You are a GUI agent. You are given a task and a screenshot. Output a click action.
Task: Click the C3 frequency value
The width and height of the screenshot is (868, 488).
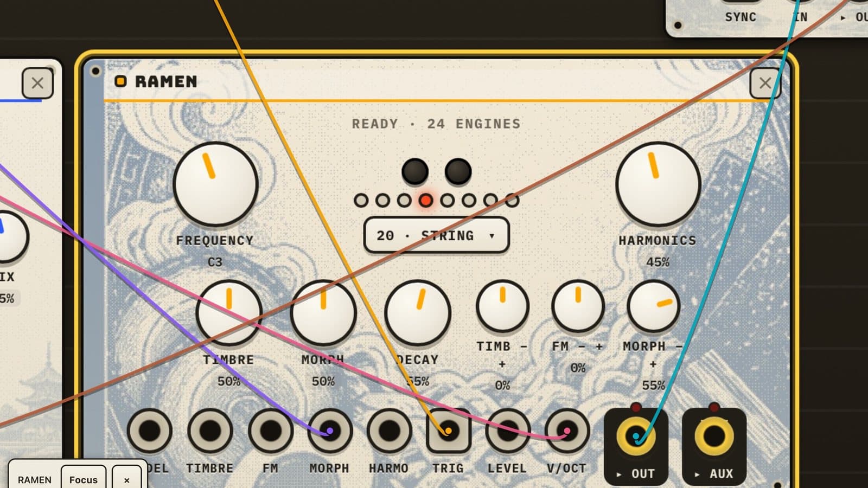point(215,262)
